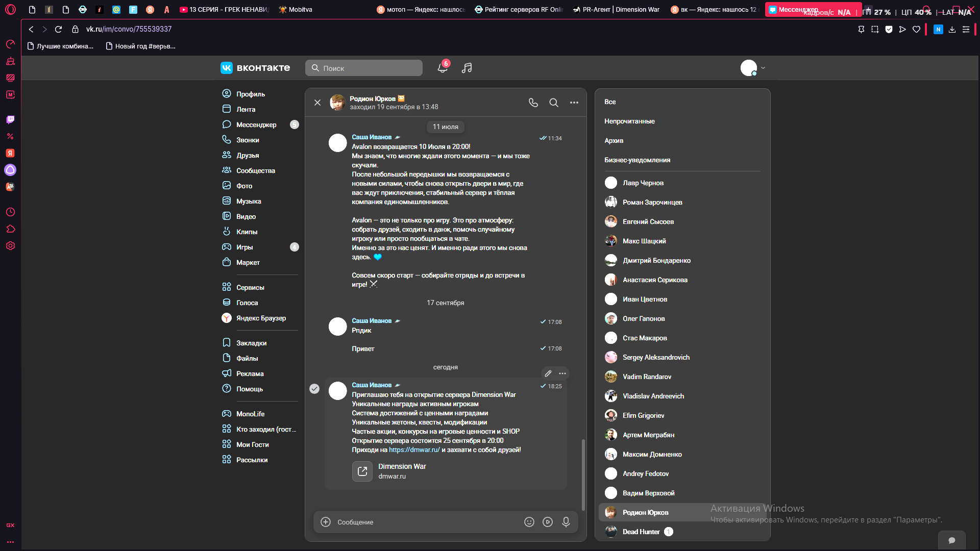Close the open conversation with X icon
The width and height of the screenshot is (980, 551).
(317, 103)
